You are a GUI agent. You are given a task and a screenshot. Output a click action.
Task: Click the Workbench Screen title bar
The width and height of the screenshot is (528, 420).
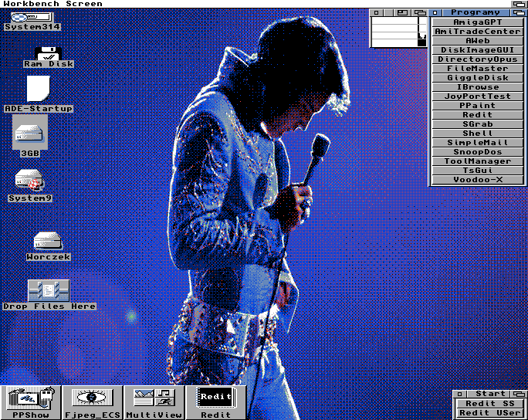(x=232, y=4)
